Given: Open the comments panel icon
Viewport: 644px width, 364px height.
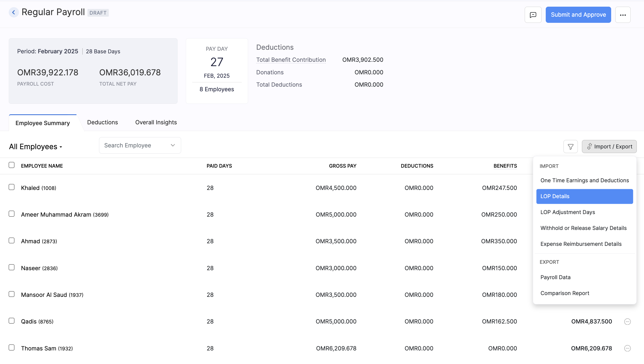Looking at the screenshot, I should [x=533, y=15].
